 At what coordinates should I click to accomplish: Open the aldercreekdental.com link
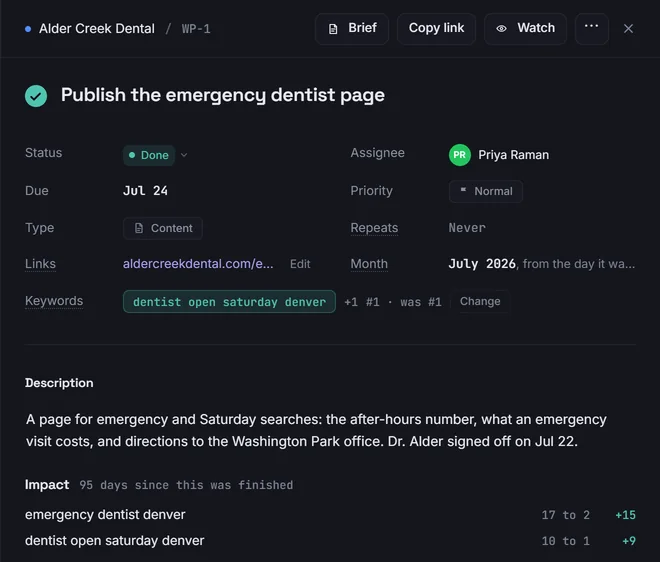point(198,264)
